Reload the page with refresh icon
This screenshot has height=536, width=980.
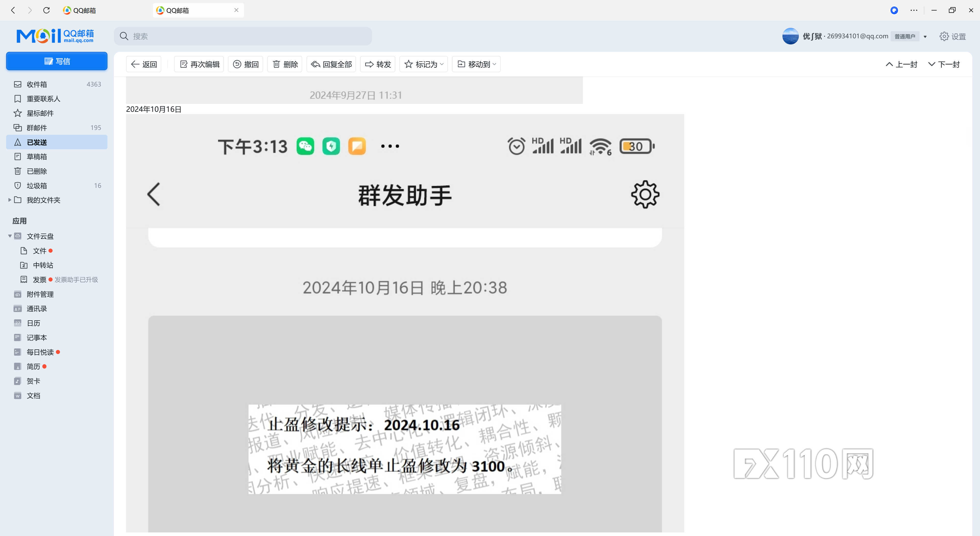[46, 10]
